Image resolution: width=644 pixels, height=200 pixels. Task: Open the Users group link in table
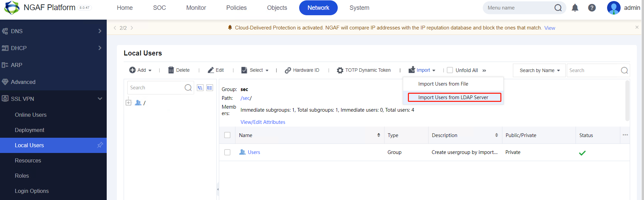pos(254,152)
